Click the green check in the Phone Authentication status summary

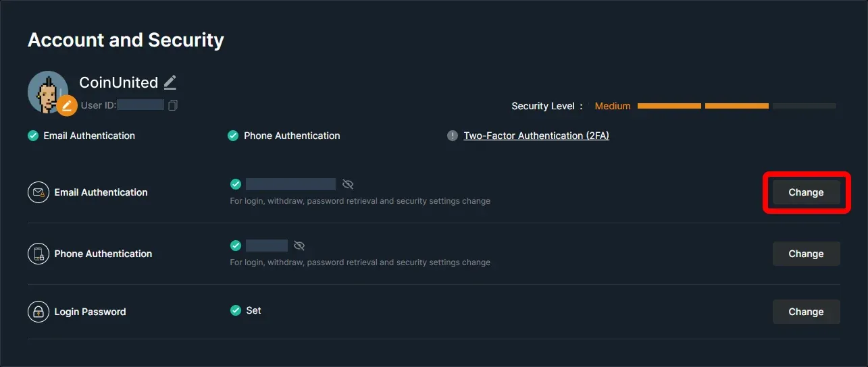(233, 136)
